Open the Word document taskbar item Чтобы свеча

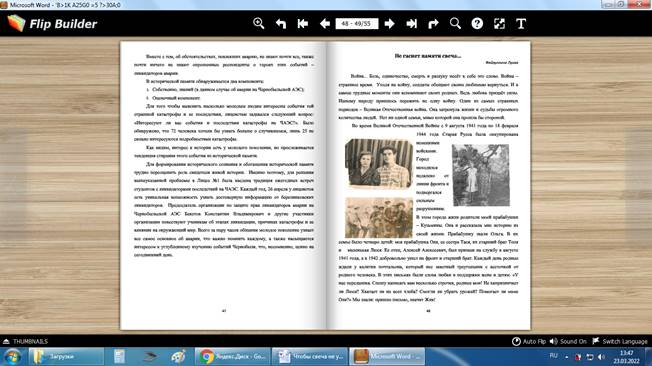coord(310,357)
